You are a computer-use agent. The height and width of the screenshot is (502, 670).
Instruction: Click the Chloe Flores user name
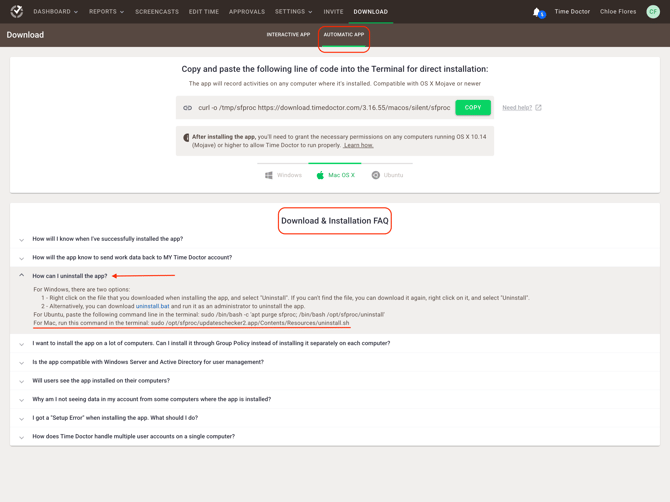(618, 12)
